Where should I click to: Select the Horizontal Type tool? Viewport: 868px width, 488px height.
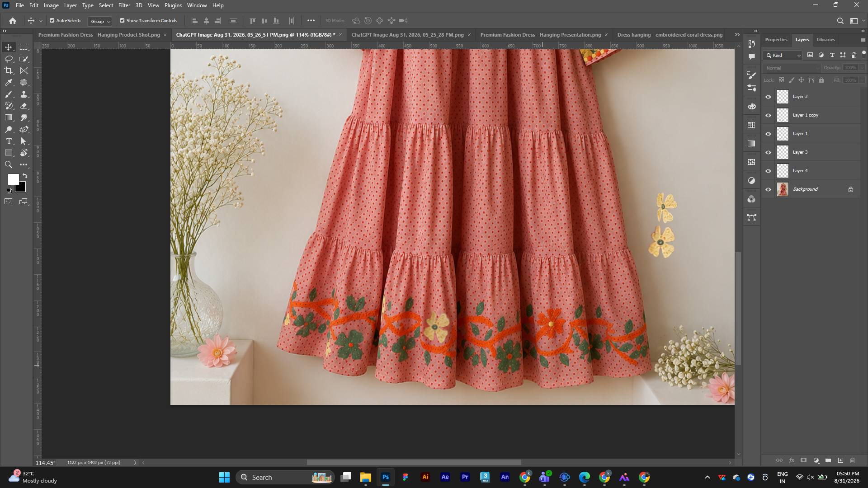click(x=9, y=141)
